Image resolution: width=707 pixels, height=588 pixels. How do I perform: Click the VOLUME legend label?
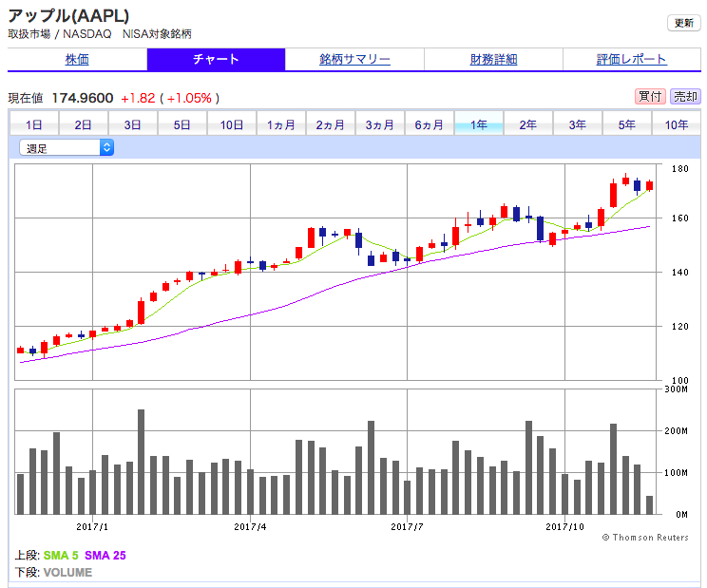pos(68,573)
